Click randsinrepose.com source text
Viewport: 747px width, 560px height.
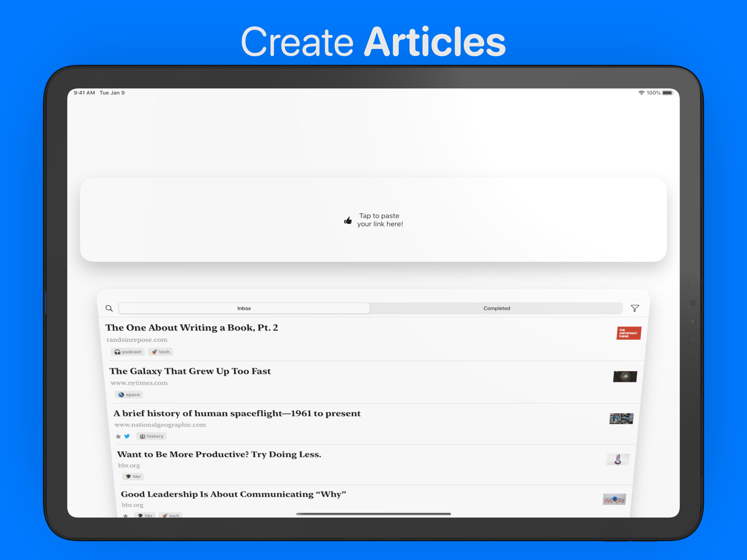[137, 340]
